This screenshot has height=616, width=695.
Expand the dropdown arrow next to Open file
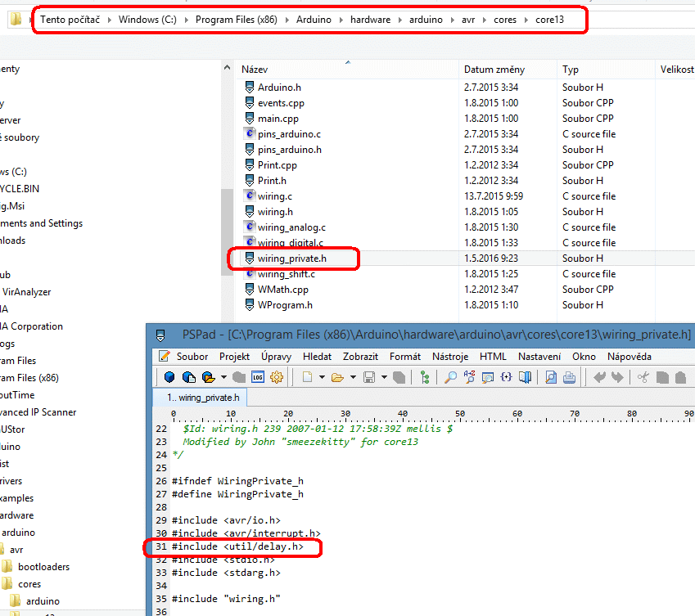coord(354,377)
